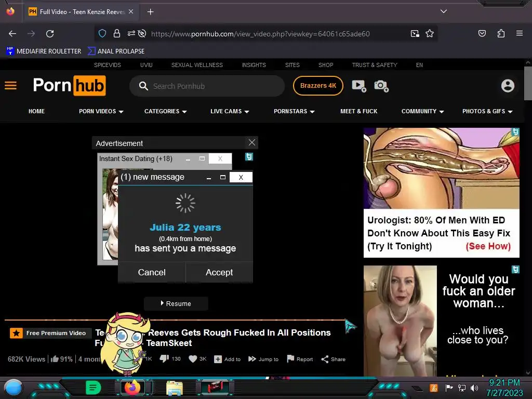
Task: Open the Firefox extensions puzzle icon
Action: point(501,33)
